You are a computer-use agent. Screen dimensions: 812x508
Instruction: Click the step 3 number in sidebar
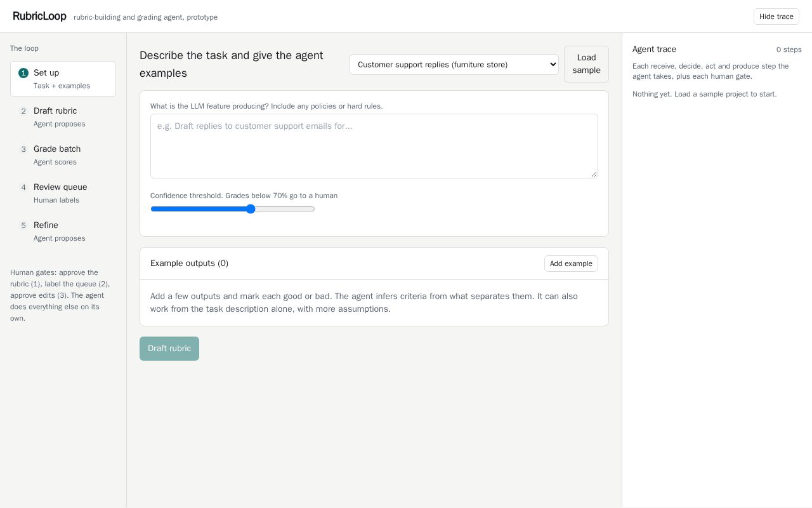(23, 149)
